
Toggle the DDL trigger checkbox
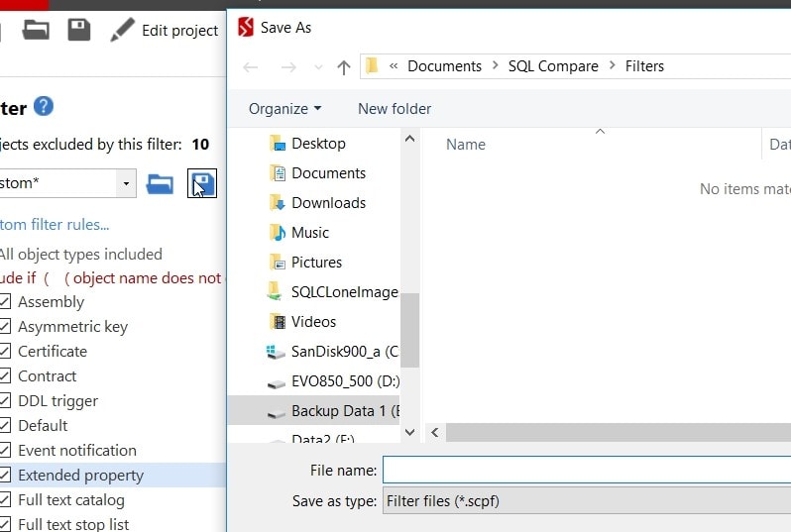[5, 401]
